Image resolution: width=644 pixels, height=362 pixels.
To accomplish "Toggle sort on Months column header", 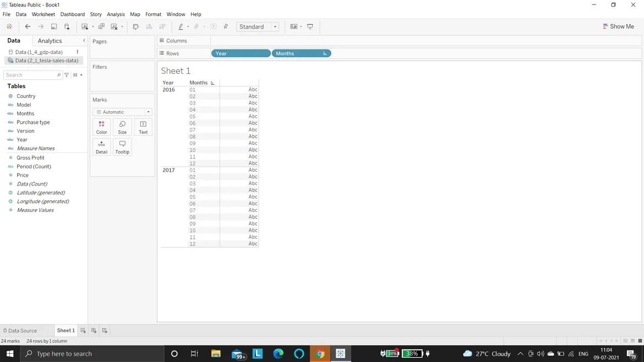I will (212, 83).
